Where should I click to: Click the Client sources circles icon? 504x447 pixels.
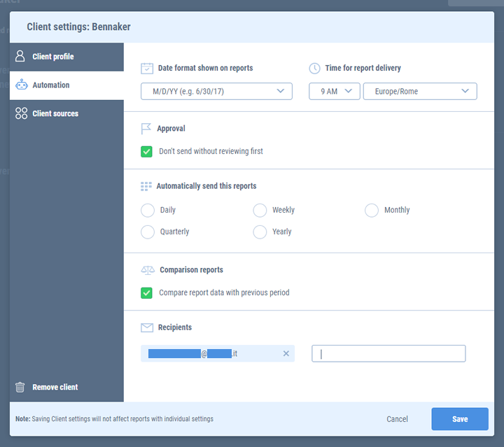tap(21, 113)
